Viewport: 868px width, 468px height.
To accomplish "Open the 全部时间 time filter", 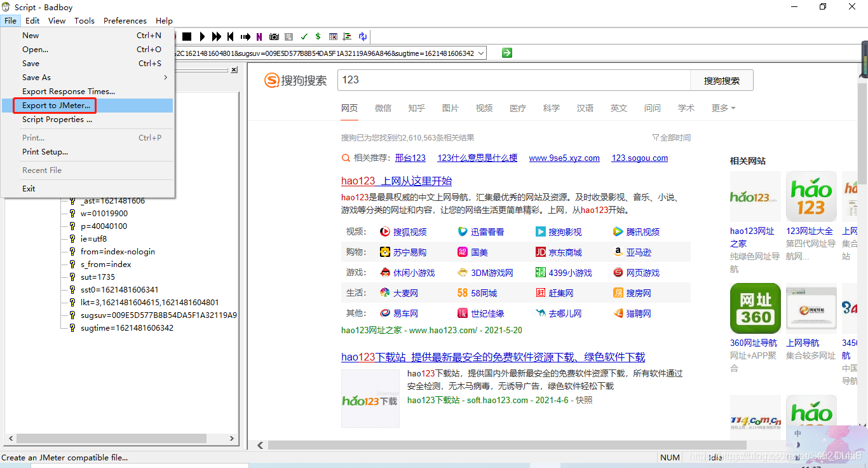I will tap(671, 138).
